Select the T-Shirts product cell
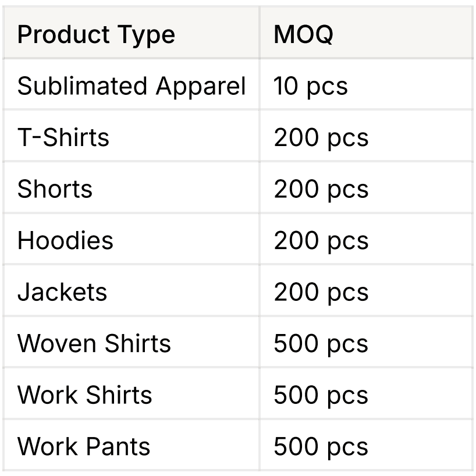The height and width of the screenshot is (476, 476). click(x=63, y=138)
